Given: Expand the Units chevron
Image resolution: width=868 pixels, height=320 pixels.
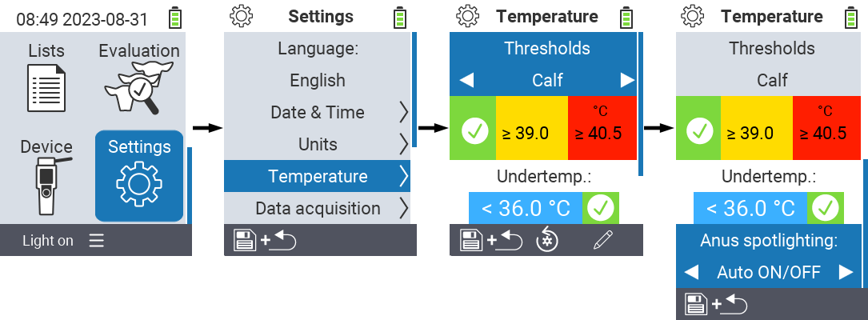Looking at the screenshot, I should coord(403,145).
